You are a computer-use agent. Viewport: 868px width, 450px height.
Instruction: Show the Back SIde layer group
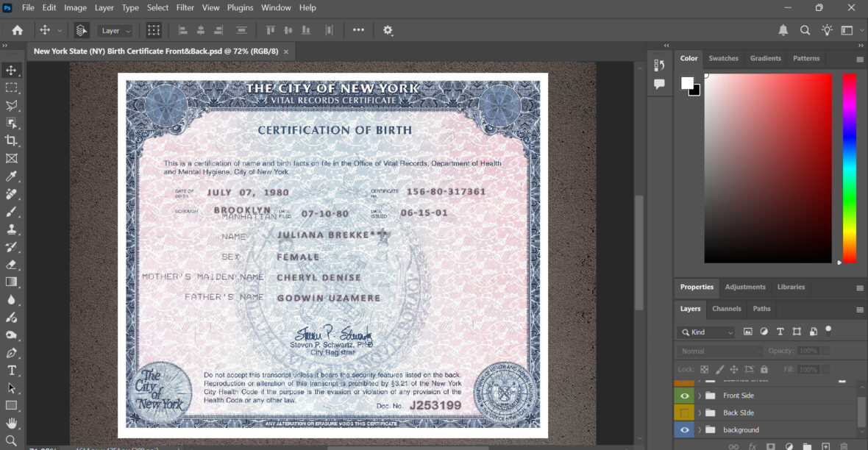tap(683, 413)
